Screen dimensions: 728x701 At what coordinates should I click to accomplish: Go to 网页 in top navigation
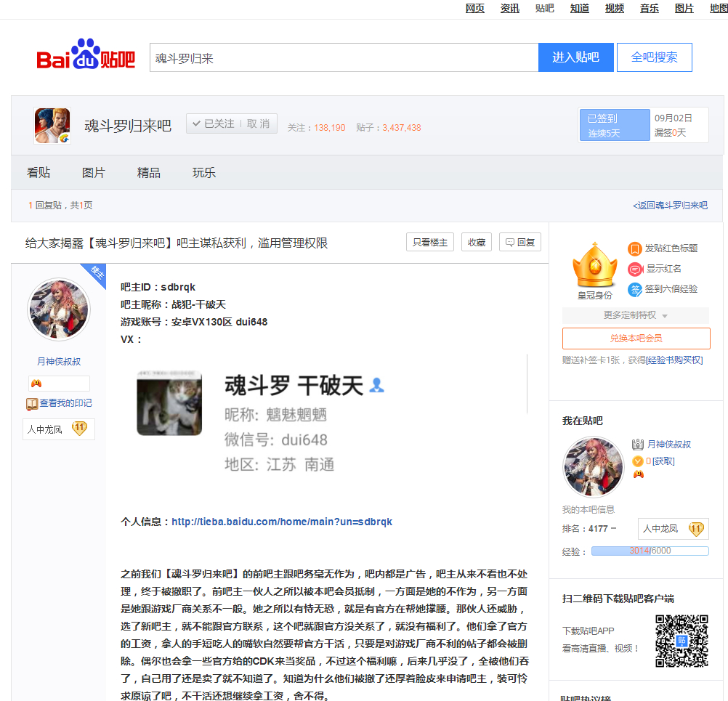click(x=475, y=9)
